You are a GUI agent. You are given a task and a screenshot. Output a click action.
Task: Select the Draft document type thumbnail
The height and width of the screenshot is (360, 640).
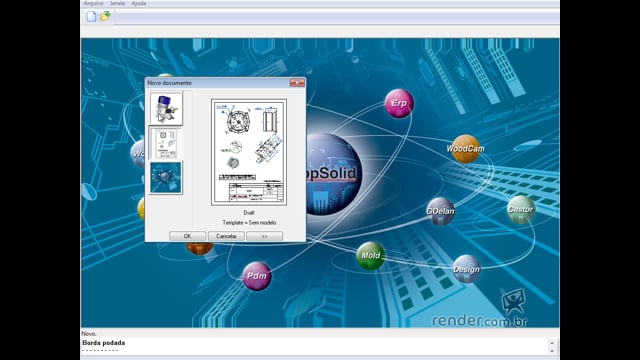pyautogui.click(x=166, y=143)
